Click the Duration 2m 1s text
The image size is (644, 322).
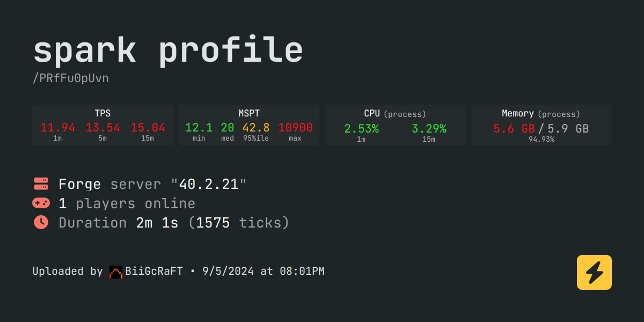(157, 222)
